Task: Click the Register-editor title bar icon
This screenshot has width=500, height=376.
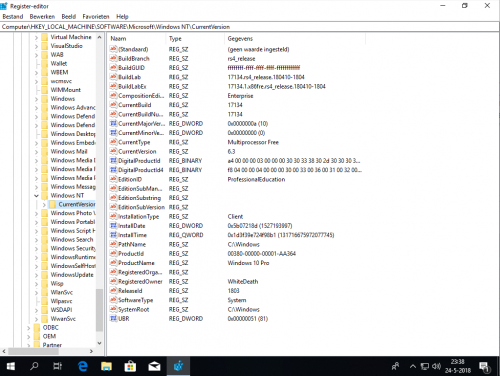Action: pos(4,6)
